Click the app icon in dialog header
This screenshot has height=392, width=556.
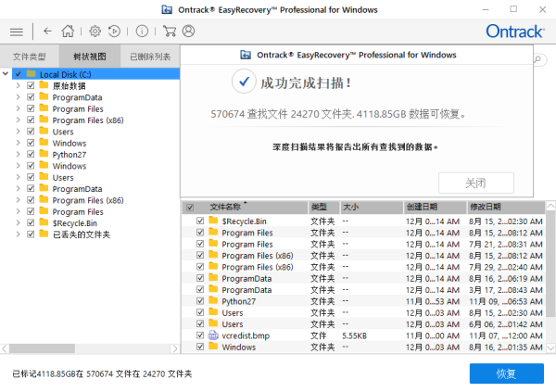point(246,55)
